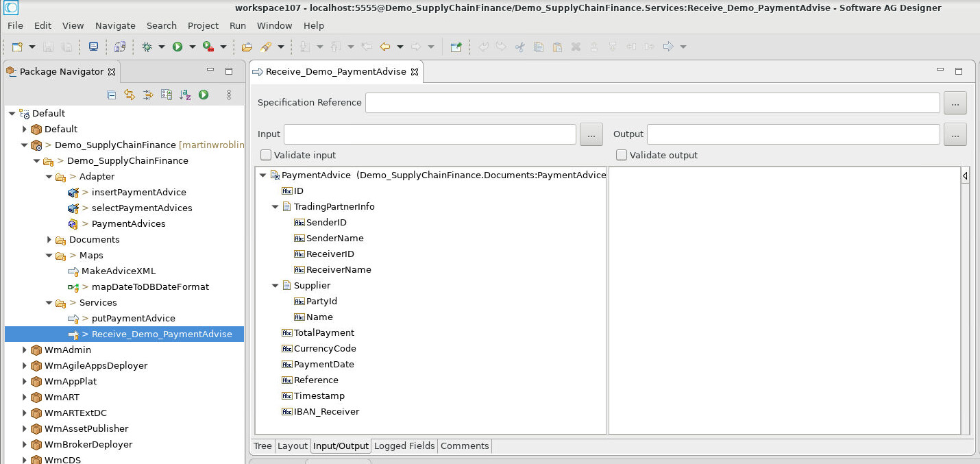
Task: Click the Paste clipboard toolbar icon
Action: [x=557, y=47]
